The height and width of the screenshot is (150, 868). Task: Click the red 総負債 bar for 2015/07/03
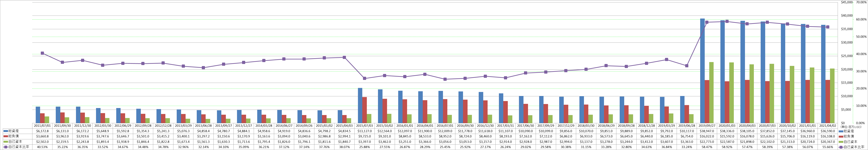tap(365, 110)
